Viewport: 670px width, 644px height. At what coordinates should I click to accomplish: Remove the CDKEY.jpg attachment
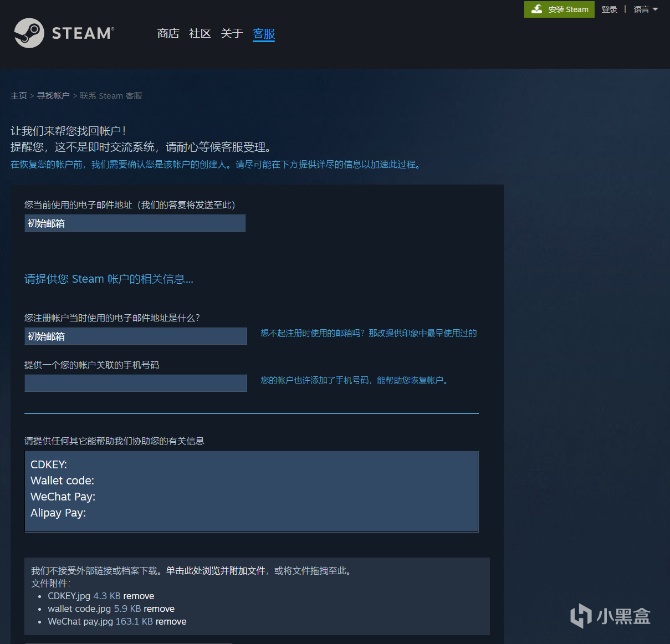pos(139,596)
